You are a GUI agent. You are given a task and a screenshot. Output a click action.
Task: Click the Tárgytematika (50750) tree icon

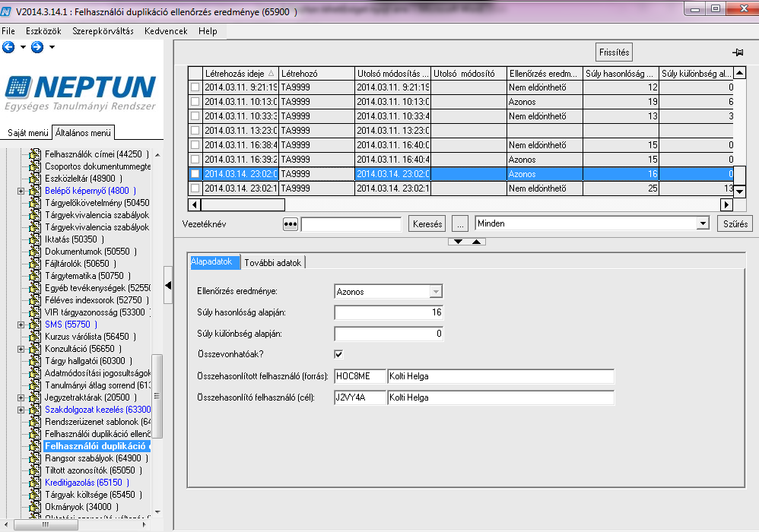(35, 276)
